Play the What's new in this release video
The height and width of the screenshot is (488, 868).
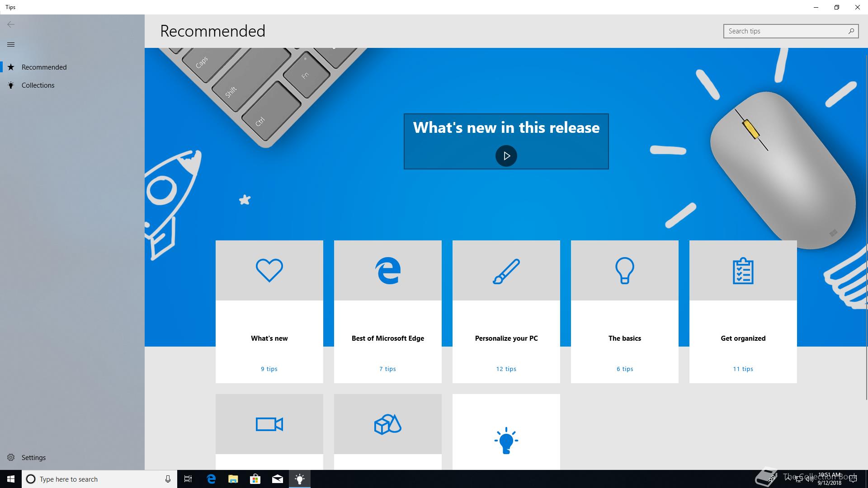point(506,156)
